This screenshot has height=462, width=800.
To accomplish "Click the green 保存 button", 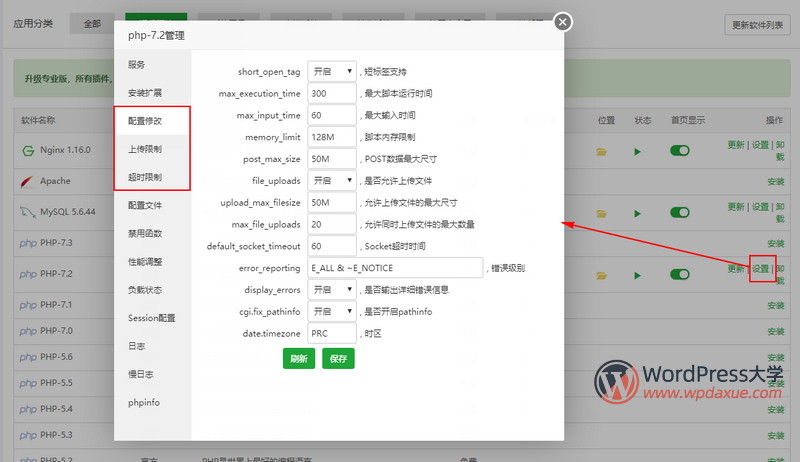I will (338, 358).
